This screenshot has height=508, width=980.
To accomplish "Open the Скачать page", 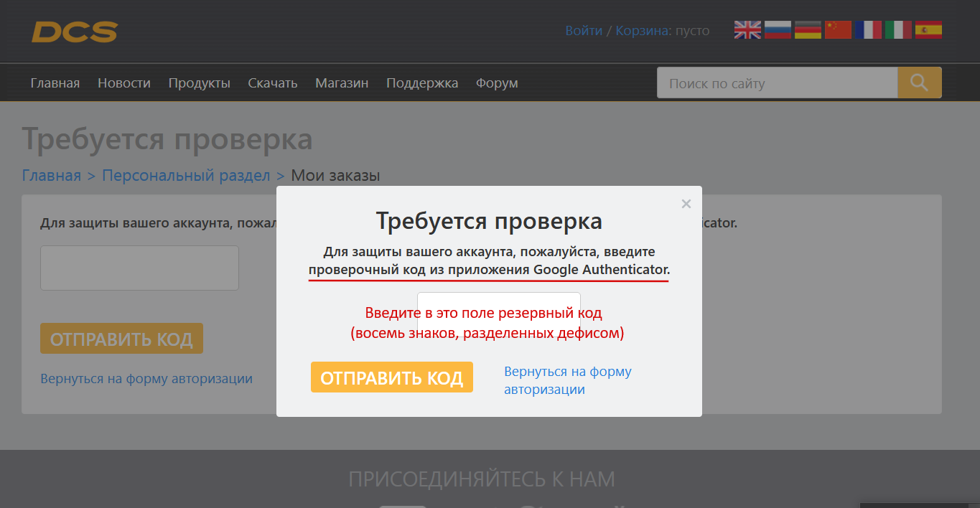I will coord(272,82).
